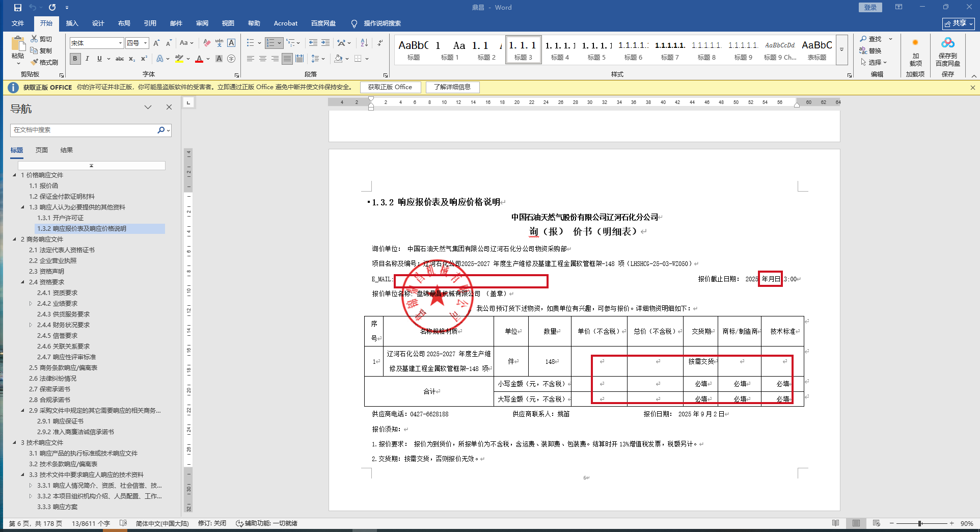This screenshot has height=532, width=980.
Task: Click the 了解详细信息 button
Action: click(x=452, y=87)
